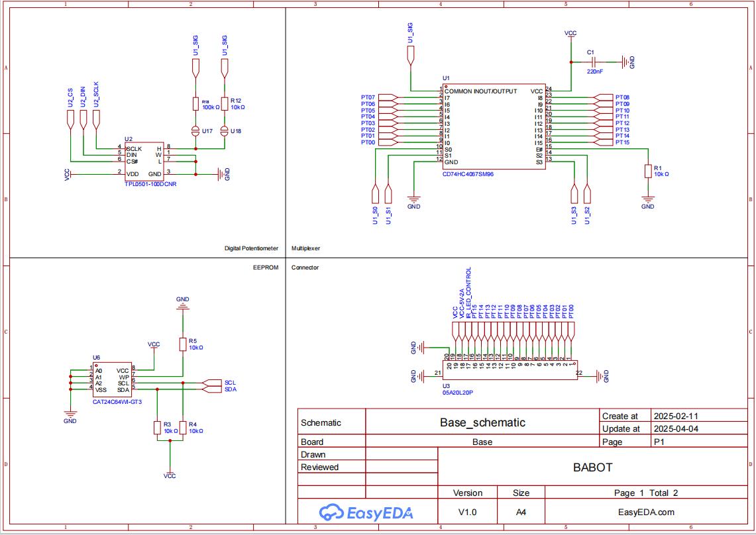The height and width of the screenshot is (535, 756).
Task: Select the U2 TPL0501-100DCNR potentiometer chip symbol
Action: 144,162
